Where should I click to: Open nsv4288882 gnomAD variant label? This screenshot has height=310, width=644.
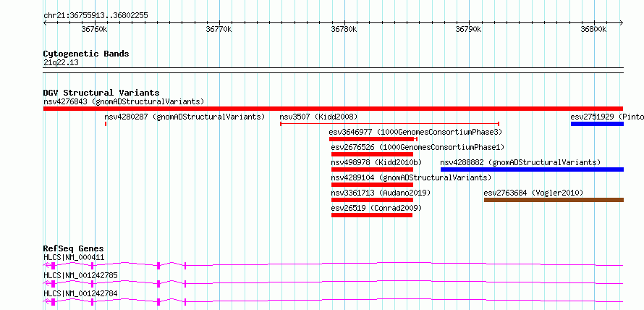click(x=520, y=162)
